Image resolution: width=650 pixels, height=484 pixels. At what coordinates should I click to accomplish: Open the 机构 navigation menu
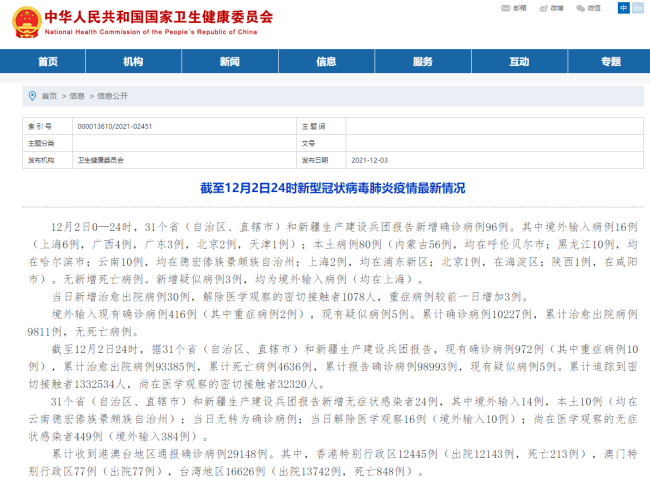(x=133, y=61)
